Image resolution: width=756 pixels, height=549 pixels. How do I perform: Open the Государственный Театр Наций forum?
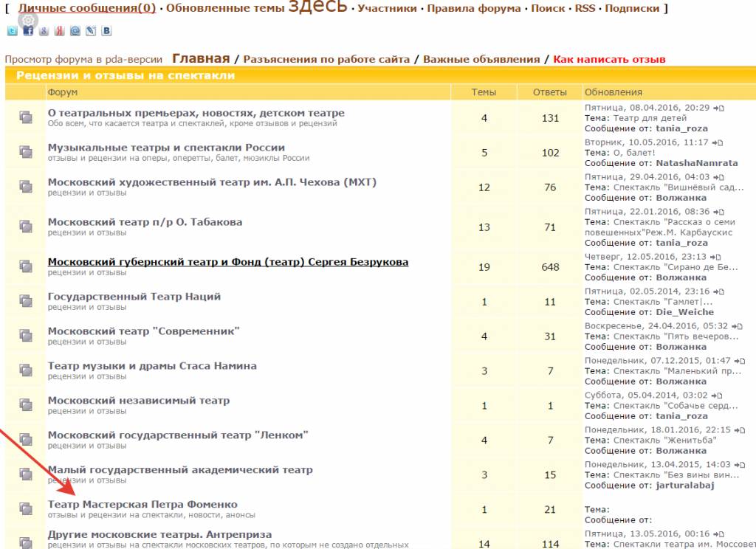coord(134,297)
